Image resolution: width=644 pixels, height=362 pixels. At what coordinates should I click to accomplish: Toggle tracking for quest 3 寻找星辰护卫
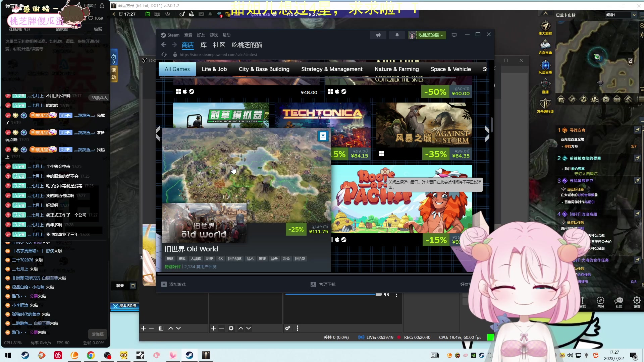(637, 181)
